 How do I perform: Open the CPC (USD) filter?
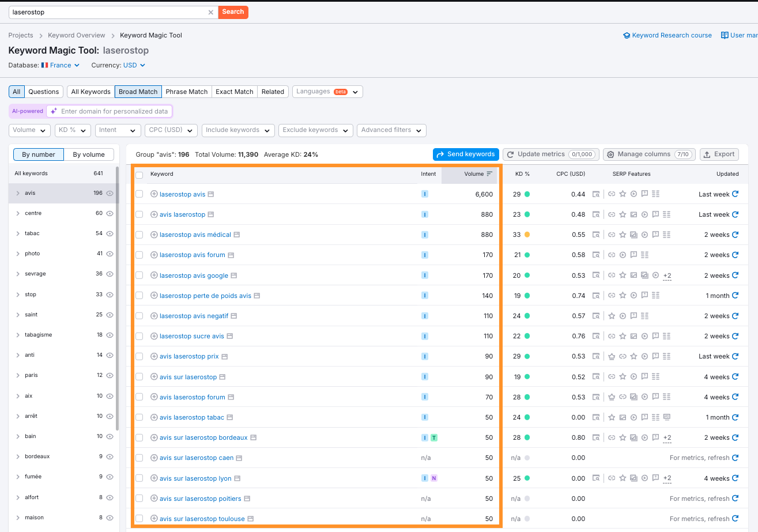(171, 130)
